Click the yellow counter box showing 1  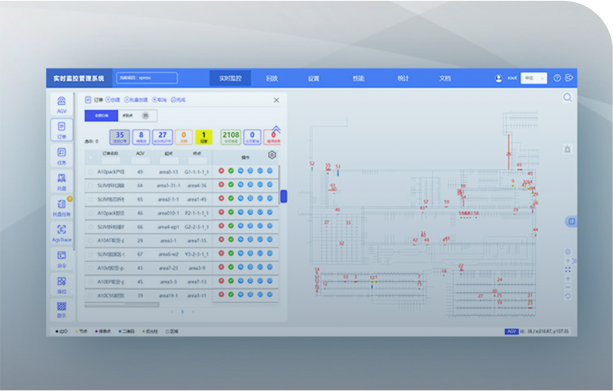[203, 137]
